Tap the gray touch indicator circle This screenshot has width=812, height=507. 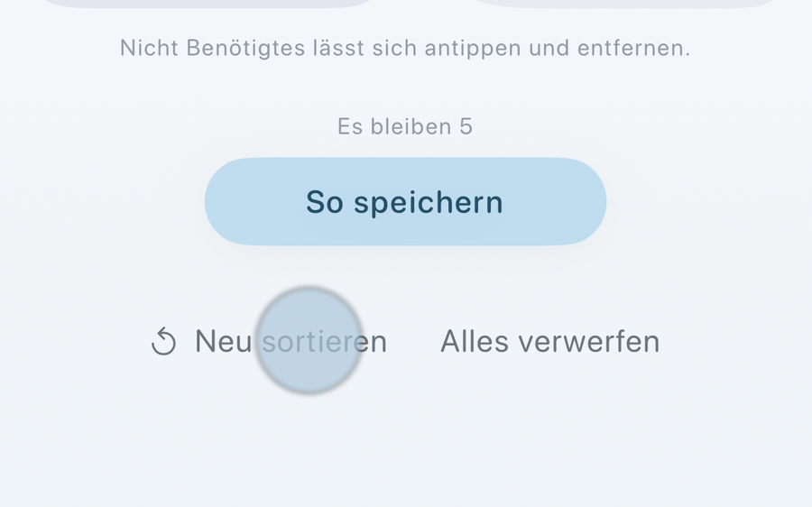(309, 340)
